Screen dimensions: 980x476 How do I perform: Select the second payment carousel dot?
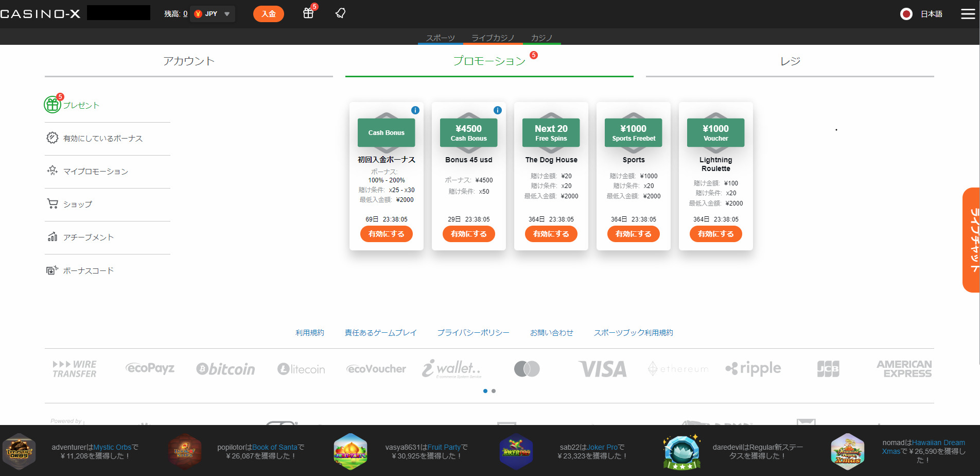tap(494, 391)
